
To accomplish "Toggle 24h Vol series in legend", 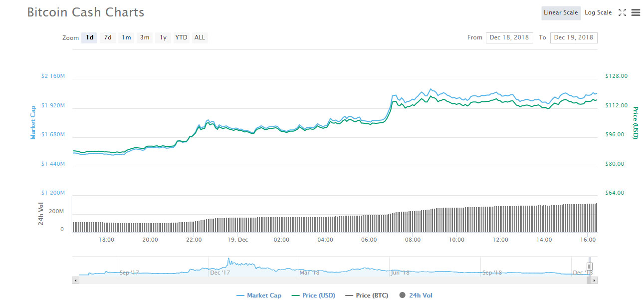I will (x=416, y=296).
